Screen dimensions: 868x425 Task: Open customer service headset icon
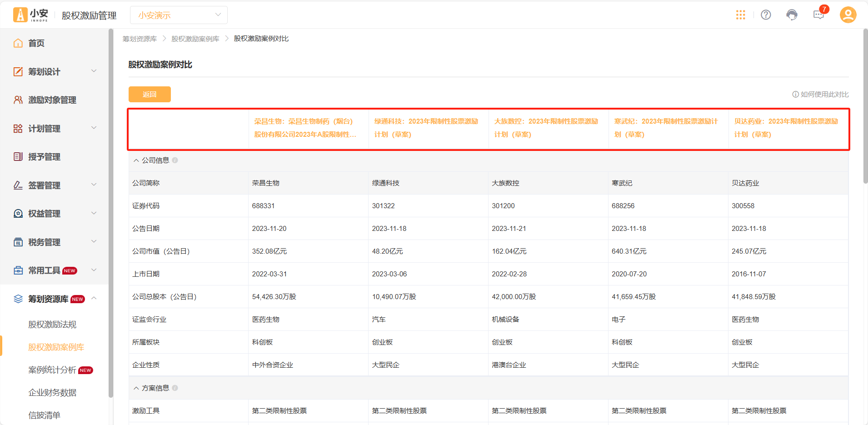(x=792, y=15)
